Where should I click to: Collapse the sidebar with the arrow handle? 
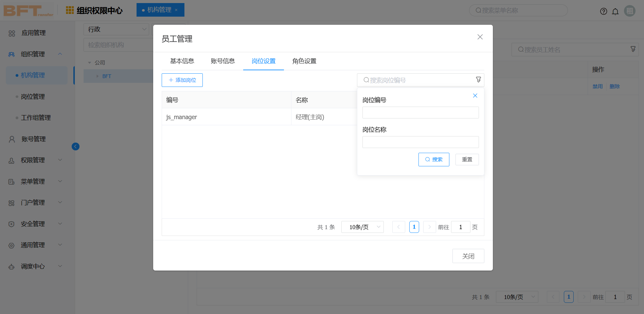pos(75,146)
